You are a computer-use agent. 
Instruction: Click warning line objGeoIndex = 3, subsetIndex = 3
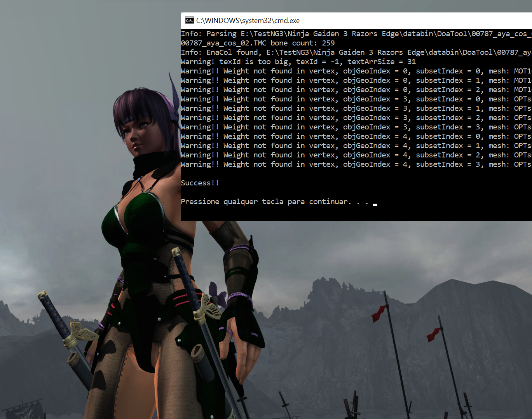356,127
